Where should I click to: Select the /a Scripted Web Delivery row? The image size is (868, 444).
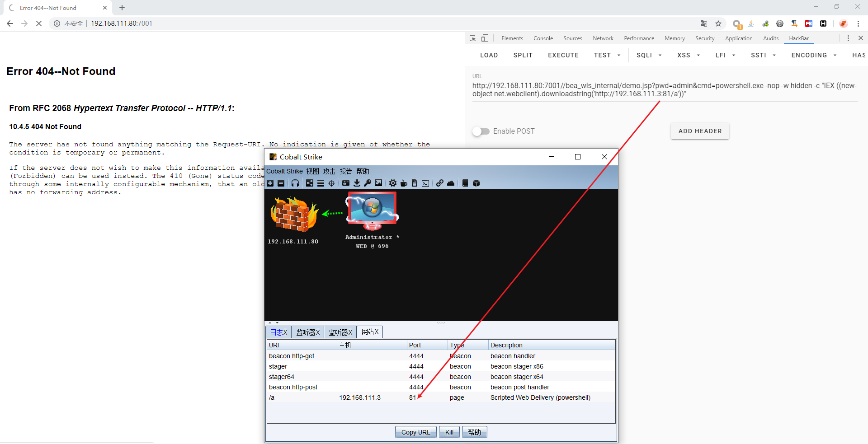coord(441,397)
